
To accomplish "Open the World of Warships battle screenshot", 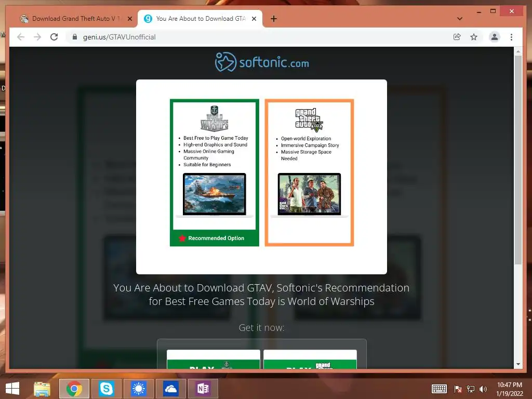I will coord(215,195).
